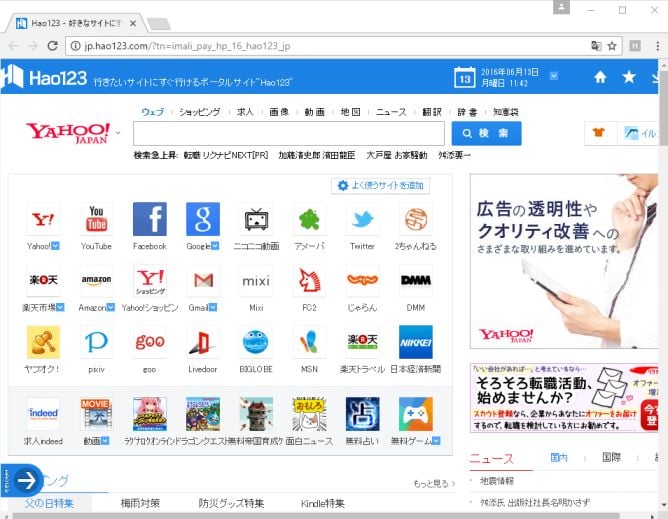Open the Rakuten Ichiba icon
668x519 pixels.
43,280
